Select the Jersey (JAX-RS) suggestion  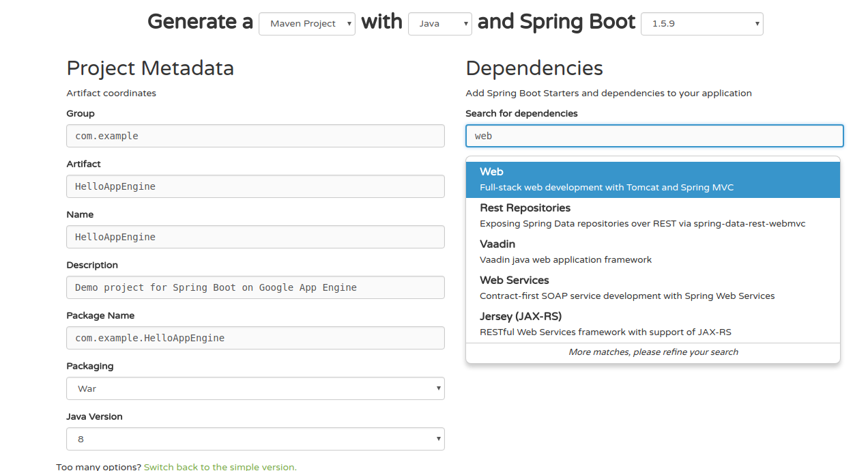(x=653, y=324)
